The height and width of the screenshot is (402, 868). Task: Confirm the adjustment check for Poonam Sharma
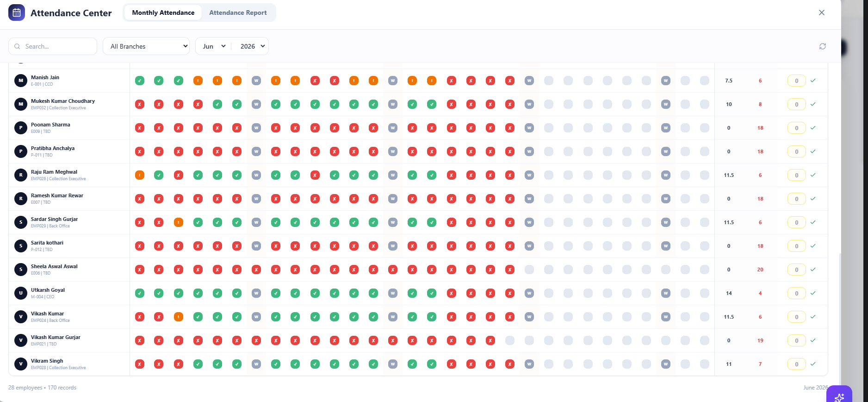[813, 128]
